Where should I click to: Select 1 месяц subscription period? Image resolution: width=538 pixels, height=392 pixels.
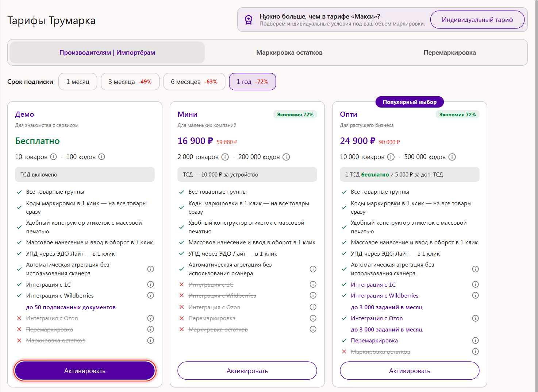tap(78, 82)
